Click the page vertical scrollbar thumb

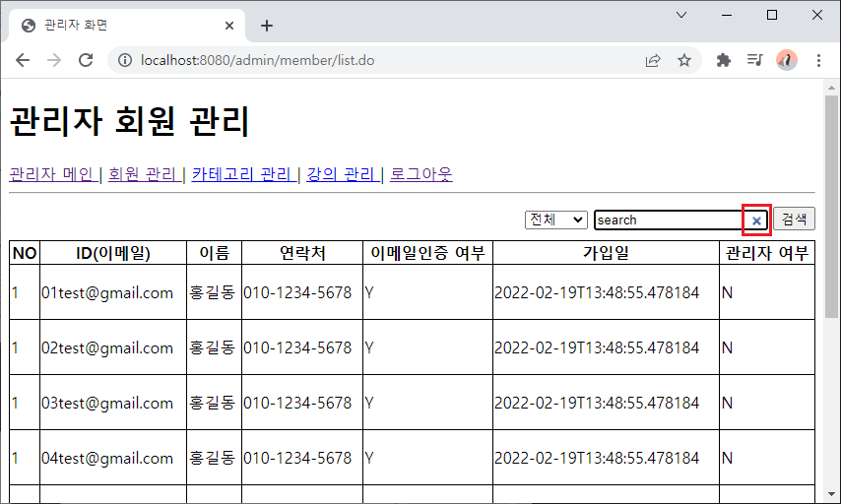coord(831,207)
